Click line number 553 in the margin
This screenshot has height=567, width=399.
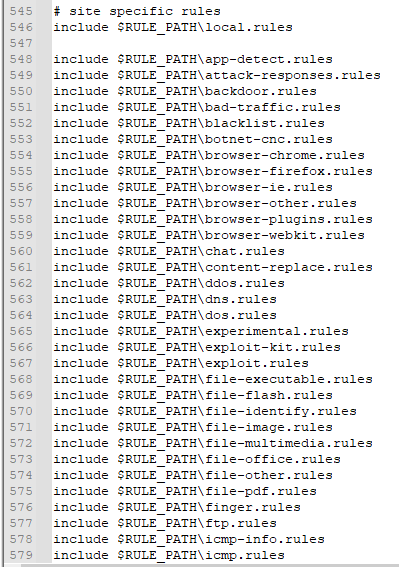tap(21, 139)
